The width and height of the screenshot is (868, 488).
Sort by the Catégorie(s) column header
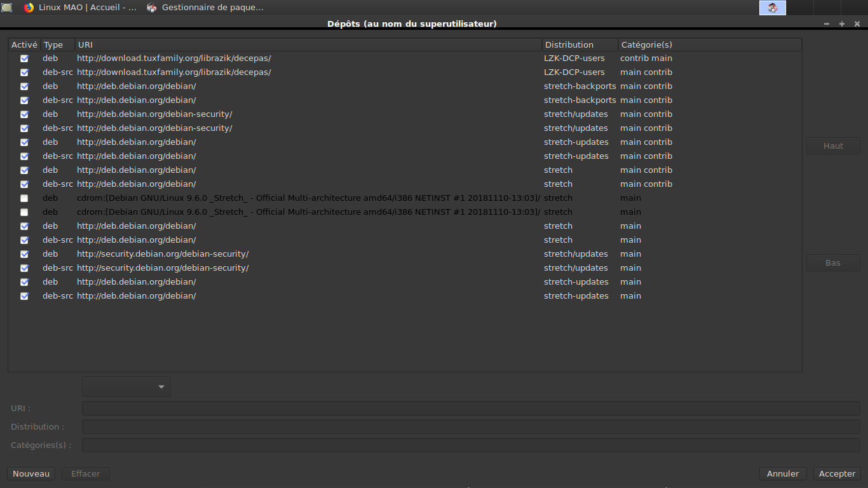pos(709,45)
